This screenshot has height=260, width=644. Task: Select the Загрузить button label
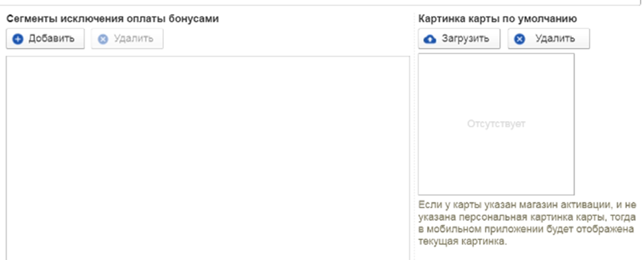coord(465,38)
